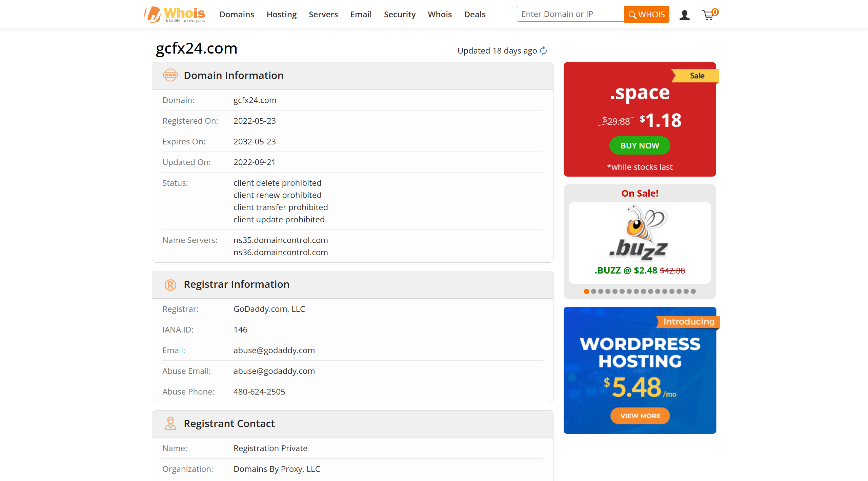The width and height of the screenshot is (868, 481).
Task: Focus the Enter Domain or IP search field
Action: [570, 14]
